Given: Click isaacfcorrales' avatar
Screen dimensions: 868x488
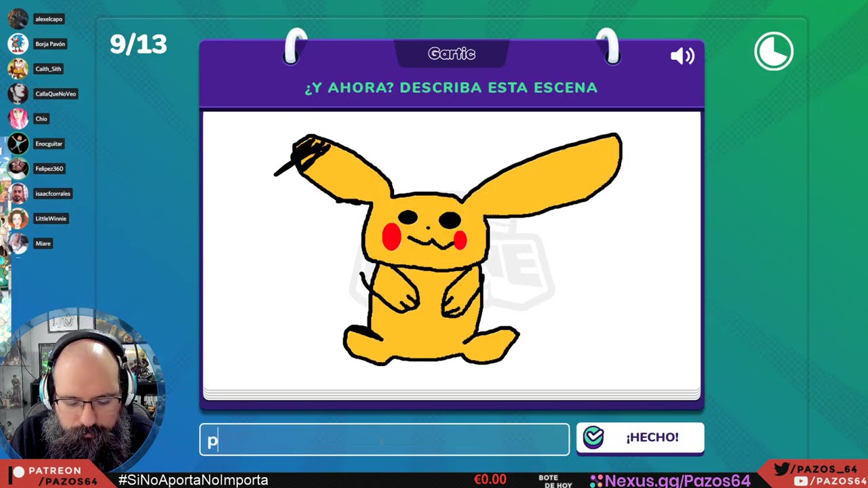Looking at the screenshot, I should [x=18, y=193].
